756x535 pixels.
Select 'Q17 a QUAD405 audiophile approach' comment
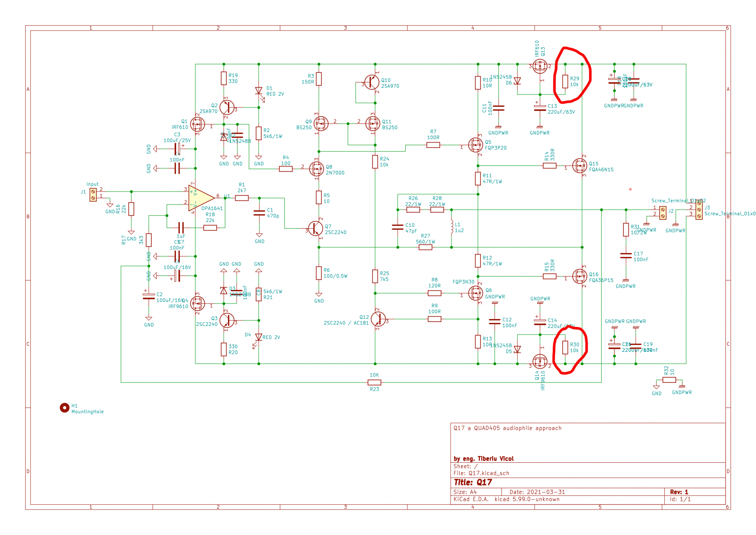tap(508, 428)
